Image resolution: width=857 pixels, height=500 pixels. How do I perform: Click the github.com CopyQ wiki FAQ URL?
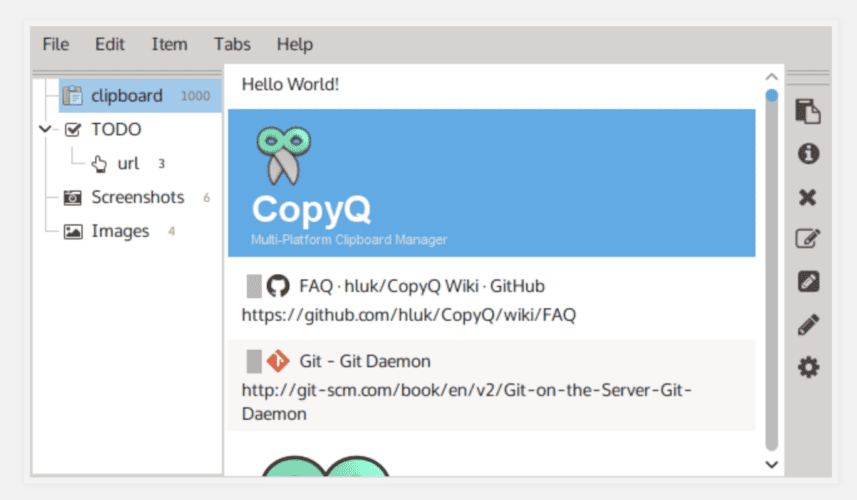(x=409, y=315)
